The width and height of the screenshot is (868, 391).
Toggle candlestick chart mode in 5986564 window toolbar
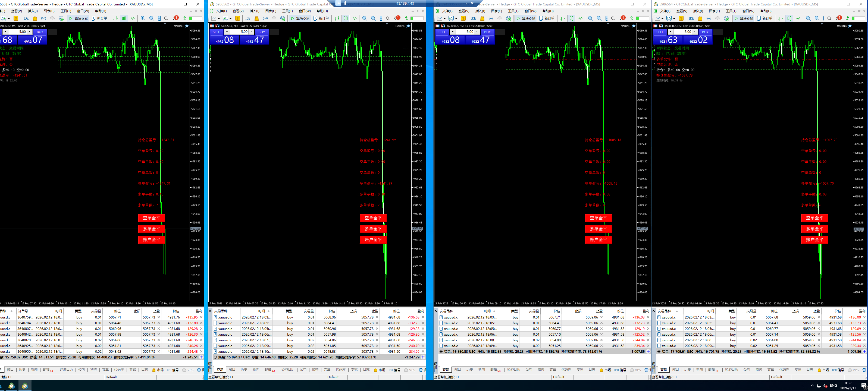click(789, 18)
